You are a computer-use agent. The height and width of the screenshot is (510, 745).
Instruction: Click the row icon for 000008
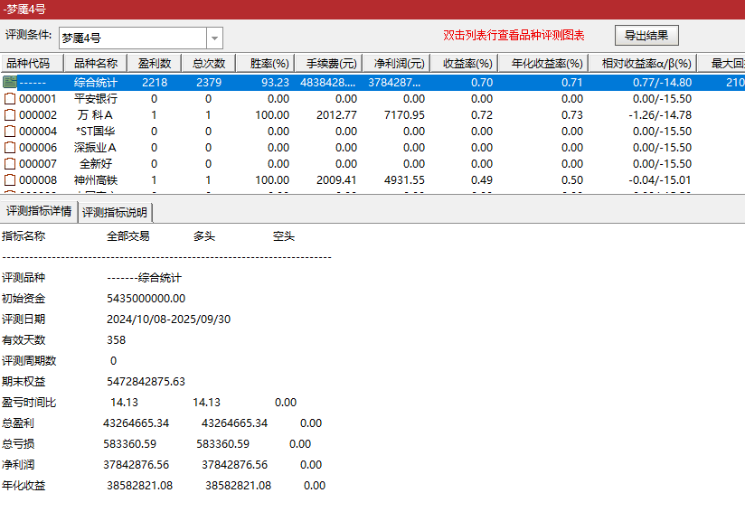click(10, 180)
